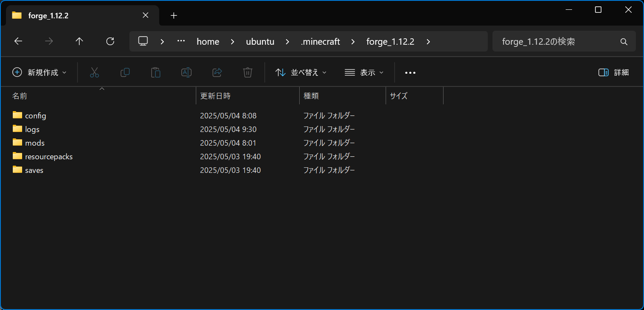Expand chevron after forge_1.12.2 breadcrumb
644x310 pixels.
coord(428,42)
